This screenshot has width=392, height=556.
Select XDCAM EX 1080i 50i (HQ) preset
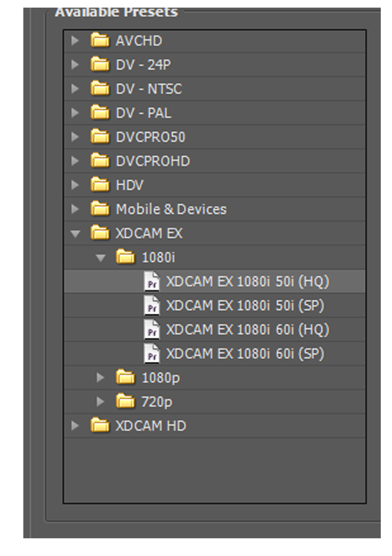(x=247, y=281)
